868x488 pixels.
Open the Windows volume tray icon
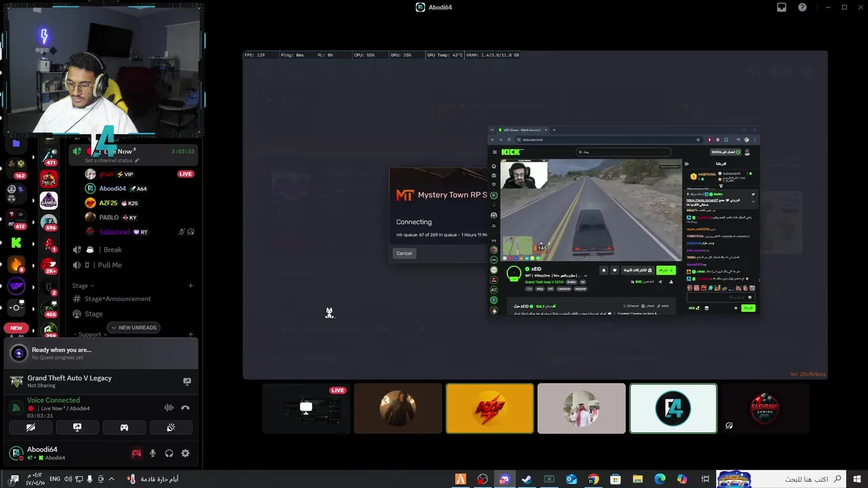[68, 479]
